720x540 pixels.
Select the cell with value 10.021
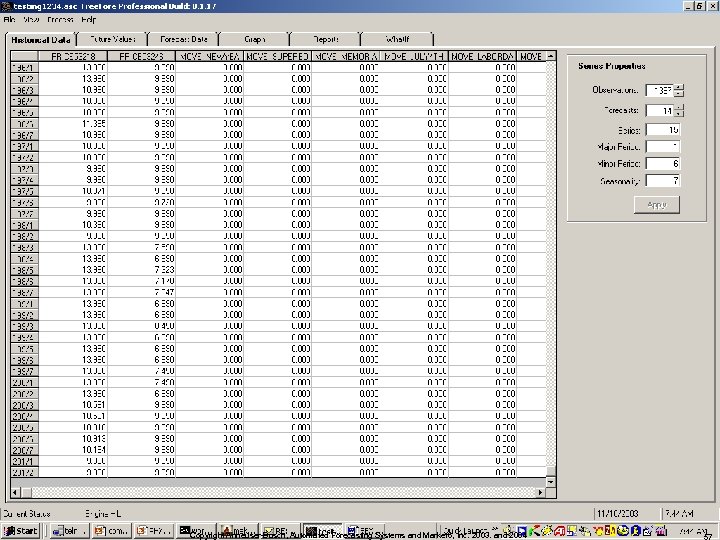[73, 191]
